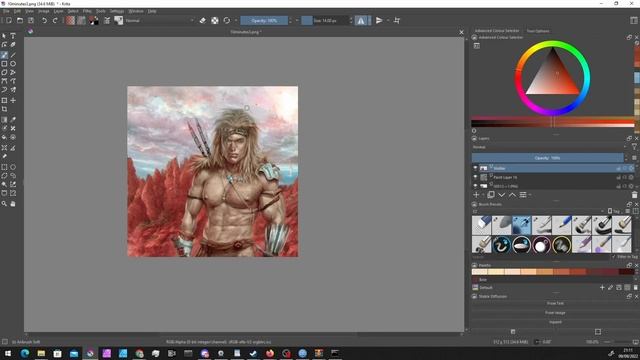The width and height of the screenshot is (640, 360).
Task: Switch to Advanced Colour Selector tab
Action: pos(497,31)
